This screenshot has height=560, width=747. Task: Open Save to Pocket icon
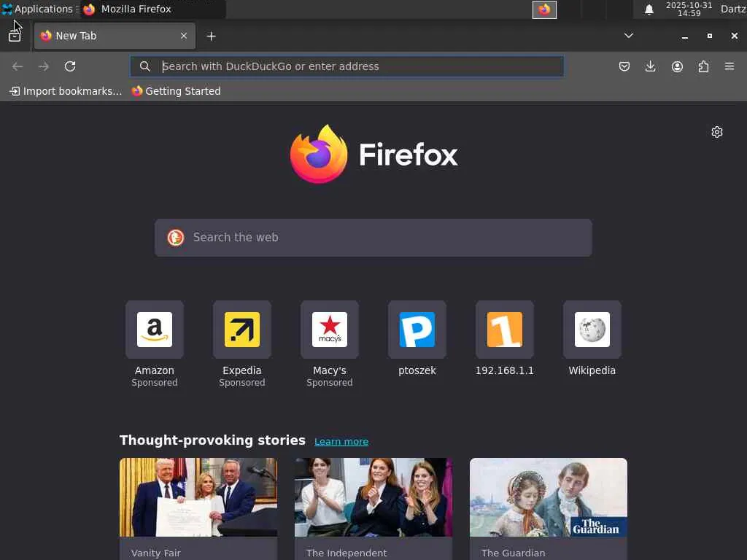[x=624, y=66]
